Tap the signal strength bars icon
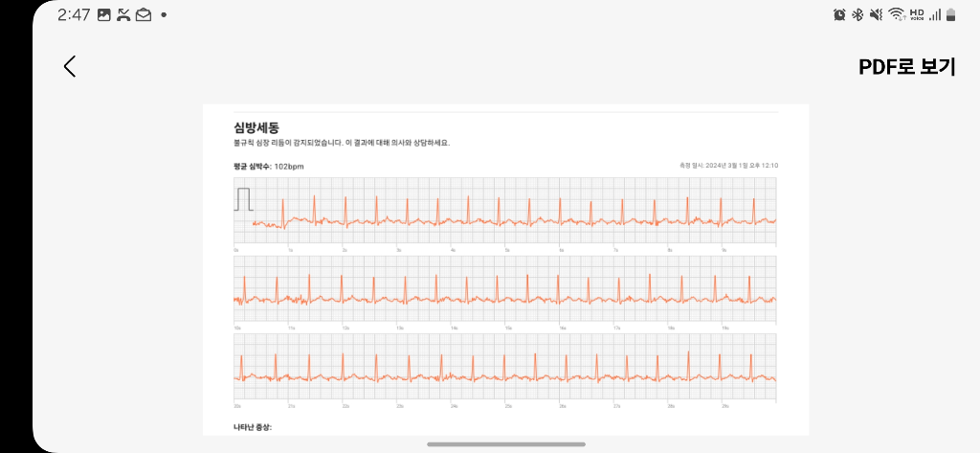Viewport: 980px width, 453px height. 934,14
